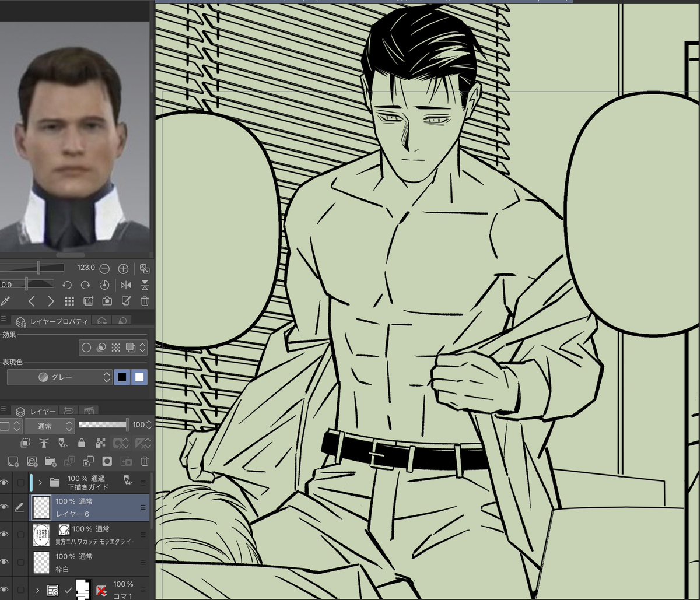Toggle Lock layer padlock
The height and width of the screenshot is (600, 700).
(81, 443)
